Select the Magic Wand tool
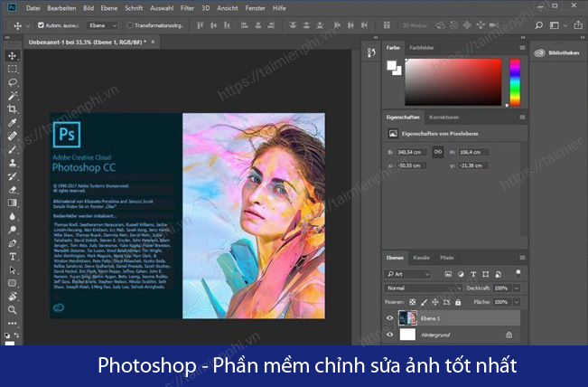Screen dimensions: 588x387 [x=12, y=96]
